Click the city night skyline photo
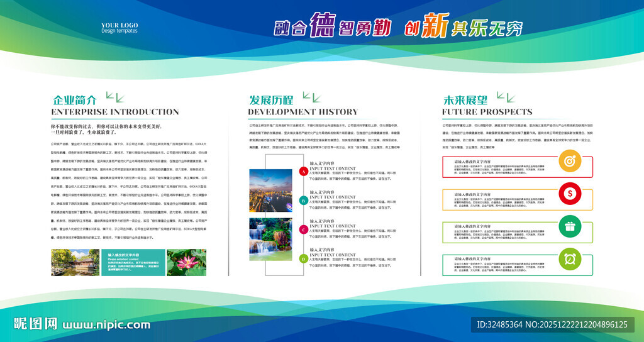Image resolution: width=644 pixels, height=342 pixels. tap(270, 190)
